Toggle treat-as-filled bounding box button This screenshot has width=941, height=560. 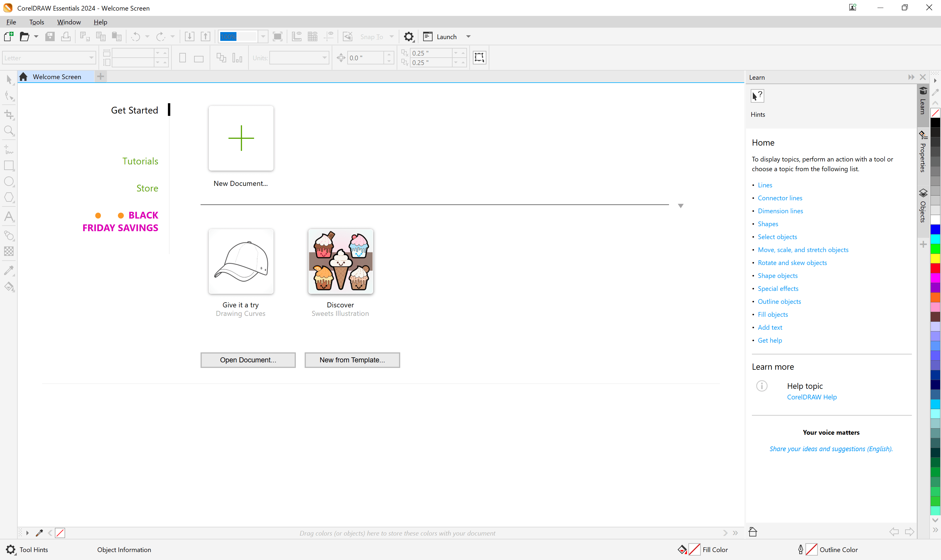[479, 58]
